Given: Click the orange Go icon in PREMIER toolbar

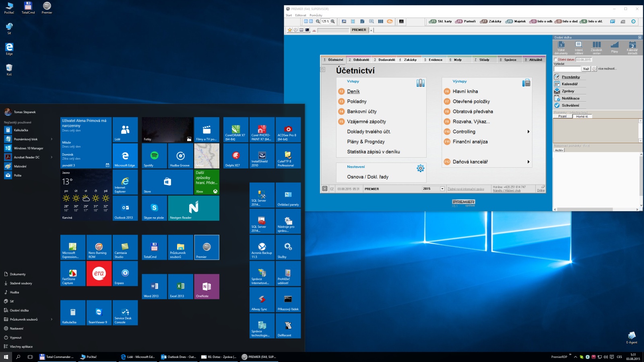Looking at the screenshot, I should [x=390, y=21].
